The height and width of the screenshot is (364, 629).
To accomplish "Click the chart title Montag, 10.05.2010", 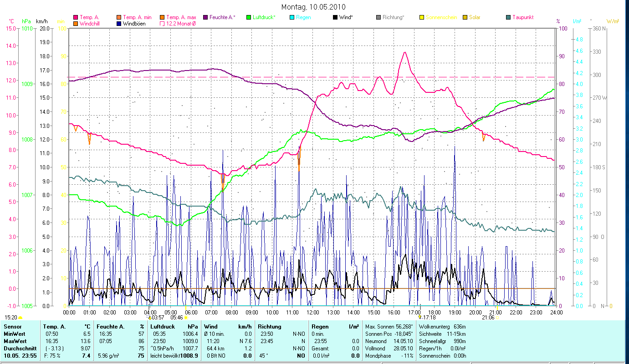I will (313, 7).
